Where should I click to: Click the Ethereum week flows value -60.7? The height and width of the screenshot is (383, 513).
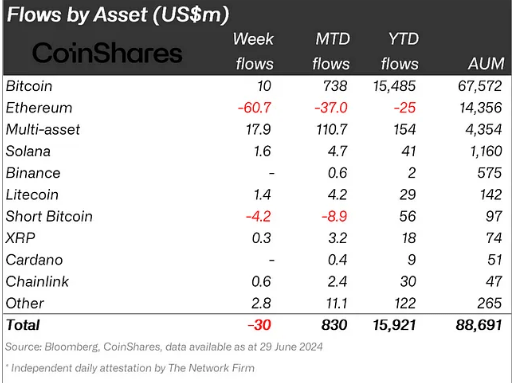coord(254,108)
